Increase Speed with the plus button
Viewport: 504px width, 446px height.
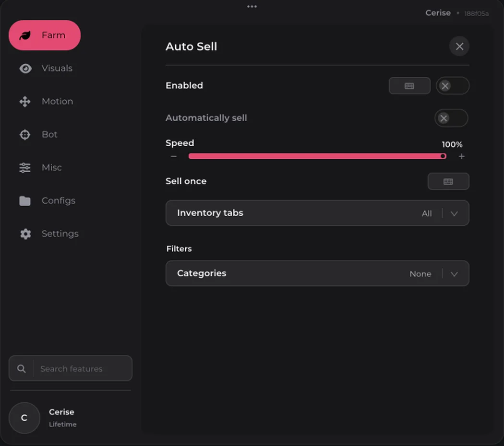(462, 156)
